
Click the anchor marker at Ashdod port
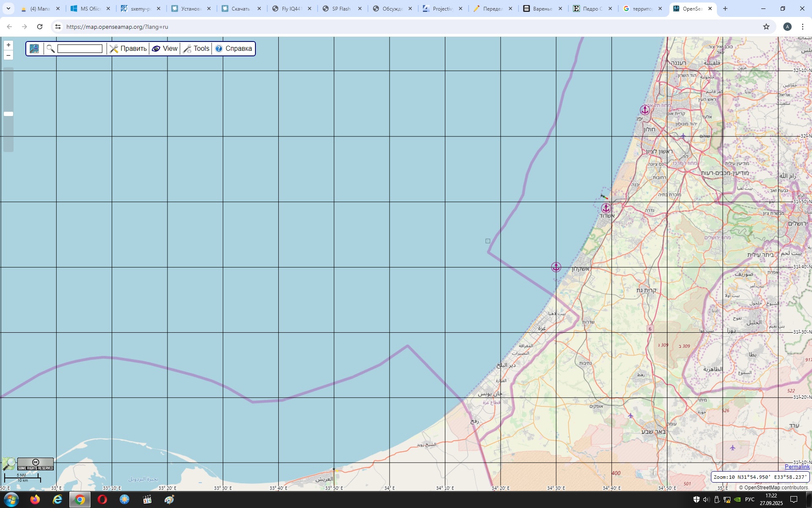[x=606, y=208]
